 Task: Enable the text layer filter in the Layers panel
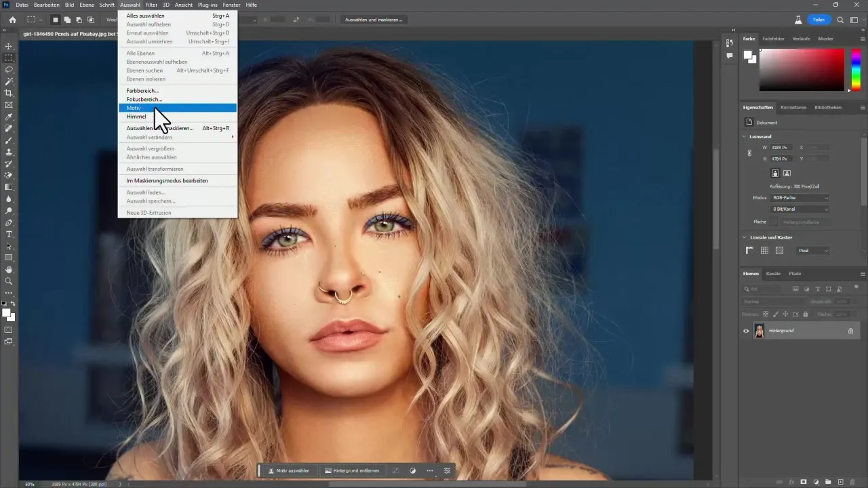(818, 289)
